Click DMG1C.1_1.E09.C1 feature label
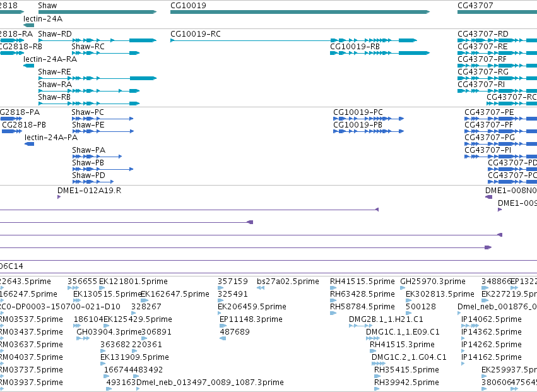 403,332
